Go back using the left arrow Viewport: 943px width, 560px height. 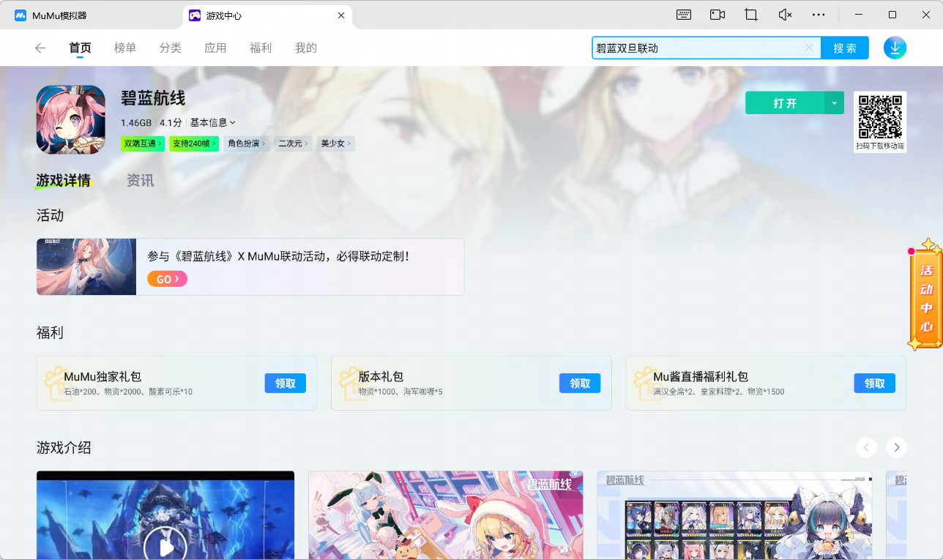[40, 48]
